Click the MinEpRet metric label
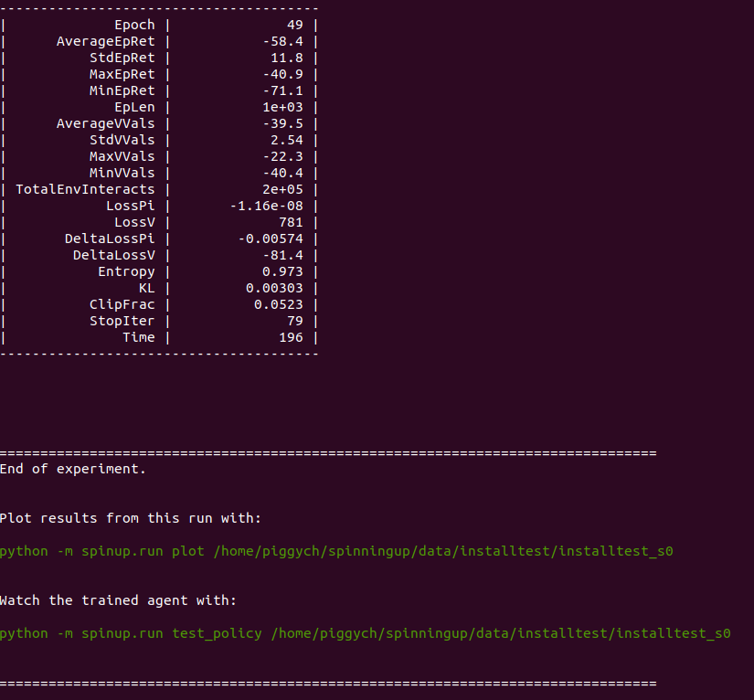The height and width of the screenshot is (700, 754). pos(123,90)
